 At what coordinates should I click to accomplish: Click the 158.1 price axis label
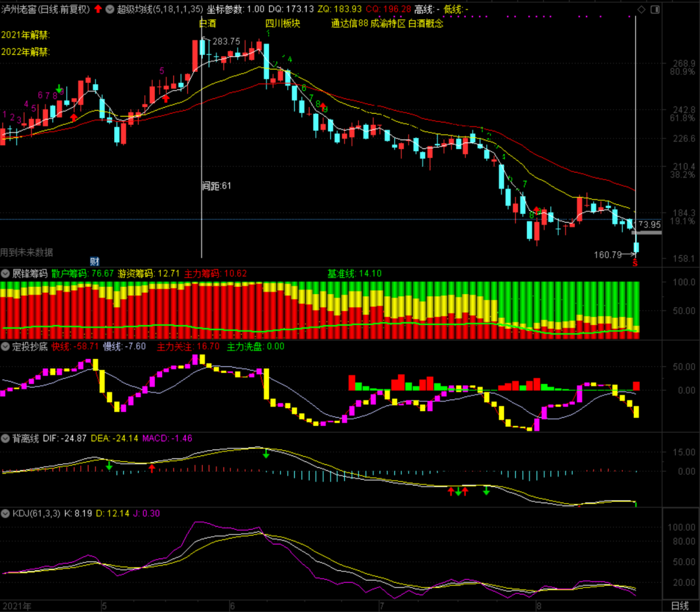click(684, 258)
